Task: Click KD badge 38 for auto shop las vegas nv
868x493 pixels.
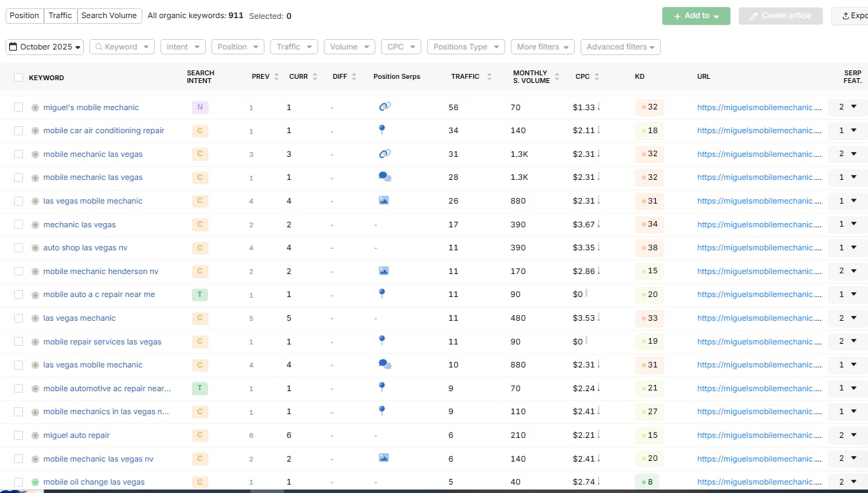Action: point(649,248)
